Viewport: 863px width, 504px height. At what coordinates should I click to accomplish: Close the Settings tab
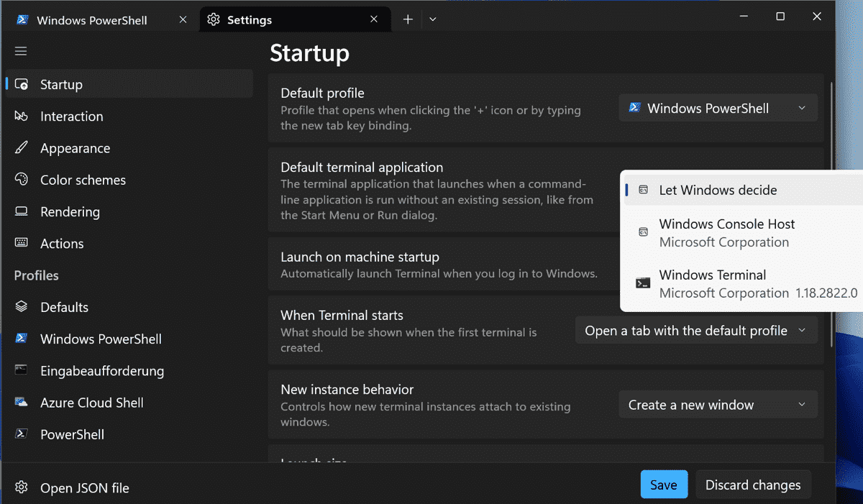point(374,20)
